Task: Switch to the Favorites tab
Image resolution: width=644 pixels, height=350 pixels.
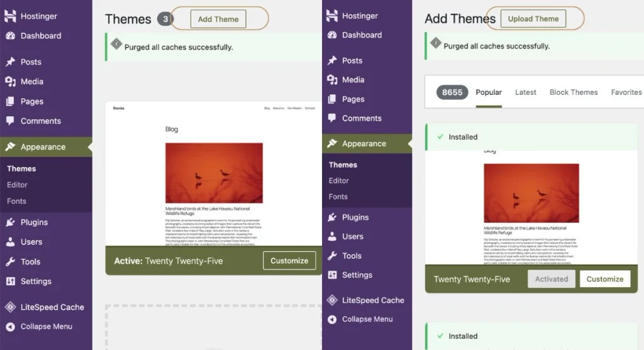Action: 626,92
